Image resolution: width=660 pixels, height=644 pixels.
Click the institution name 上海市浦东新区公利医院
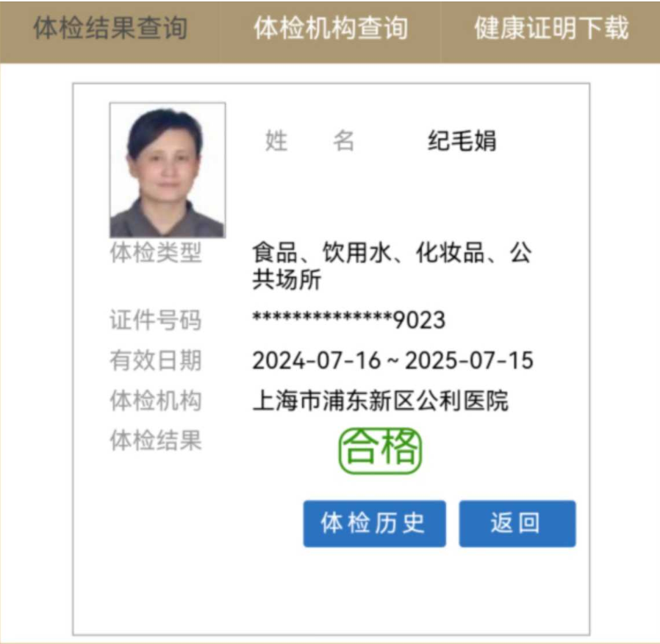[381, 400]
